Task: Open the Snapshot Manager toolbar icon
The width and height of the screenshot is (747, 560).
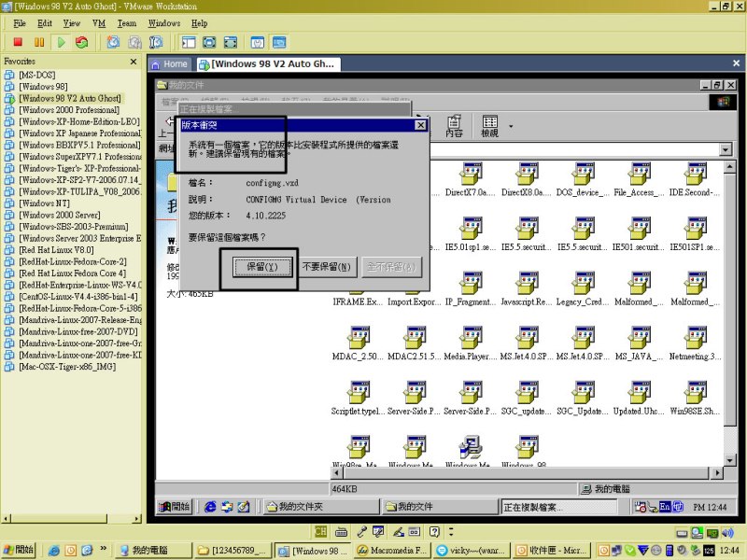Action: click(156, 42)
